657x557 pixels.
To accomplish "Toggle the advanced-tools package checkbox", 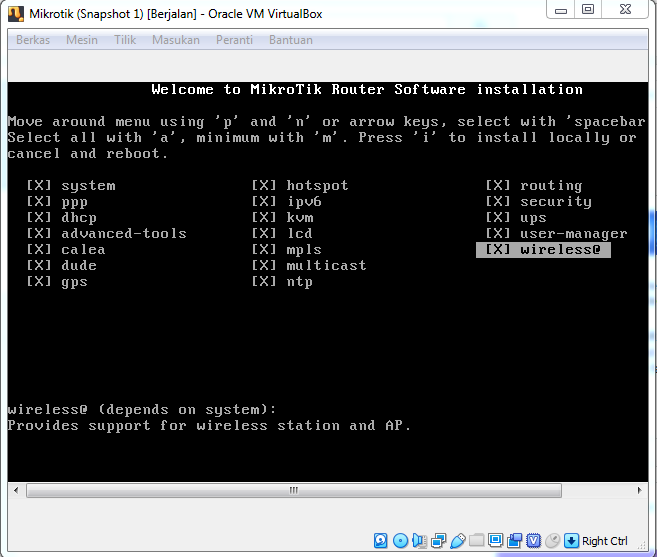I will [x=39, y=233].
